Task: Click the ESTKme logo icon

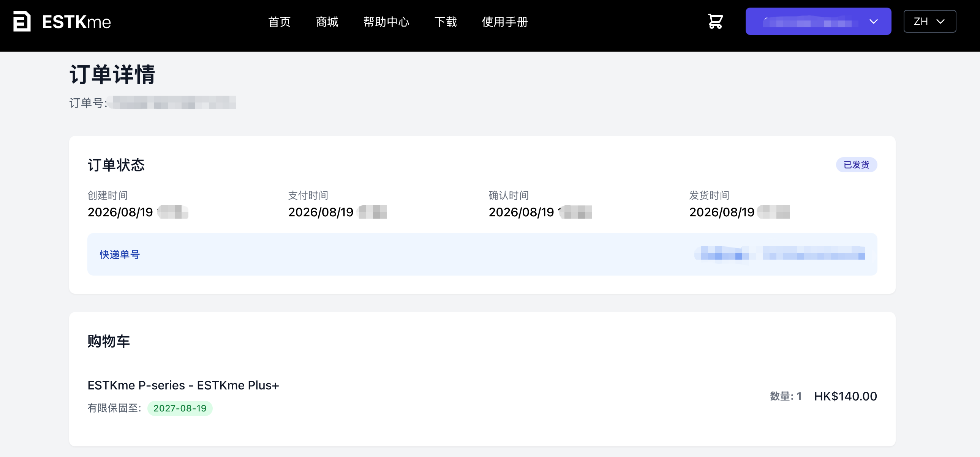Action: click(22, 21)
